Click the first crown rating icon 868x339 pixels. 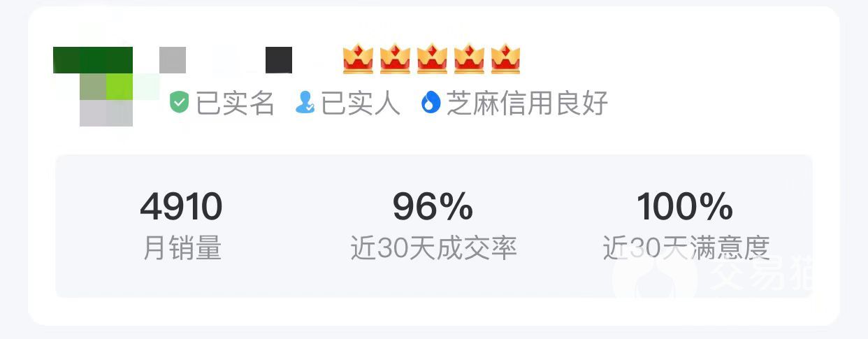(x=359, y=59)
